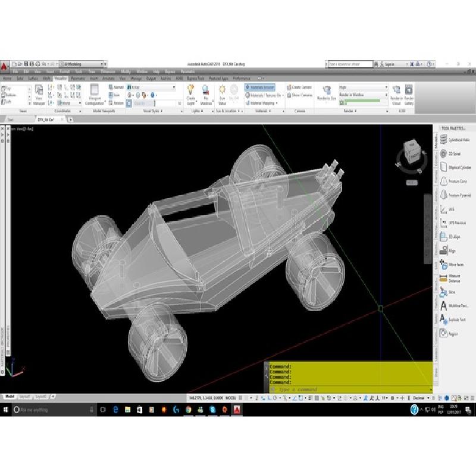The height and width of the screenshot is (476, 476).
Task: Select the Slice tool in palette
Action: pyautogui.click(x=448, y=292)
